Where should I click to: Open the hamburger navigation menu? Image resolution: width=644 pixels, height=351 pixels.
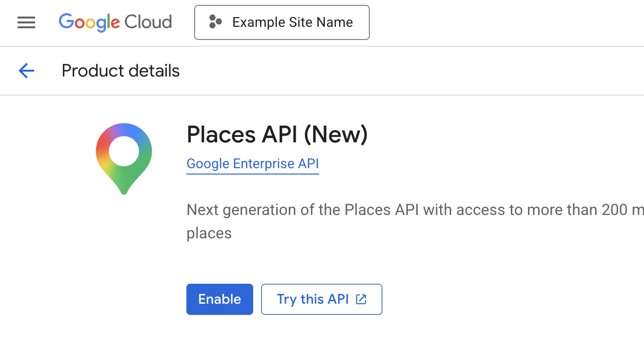pyautogui.click(x=26, y=22)
